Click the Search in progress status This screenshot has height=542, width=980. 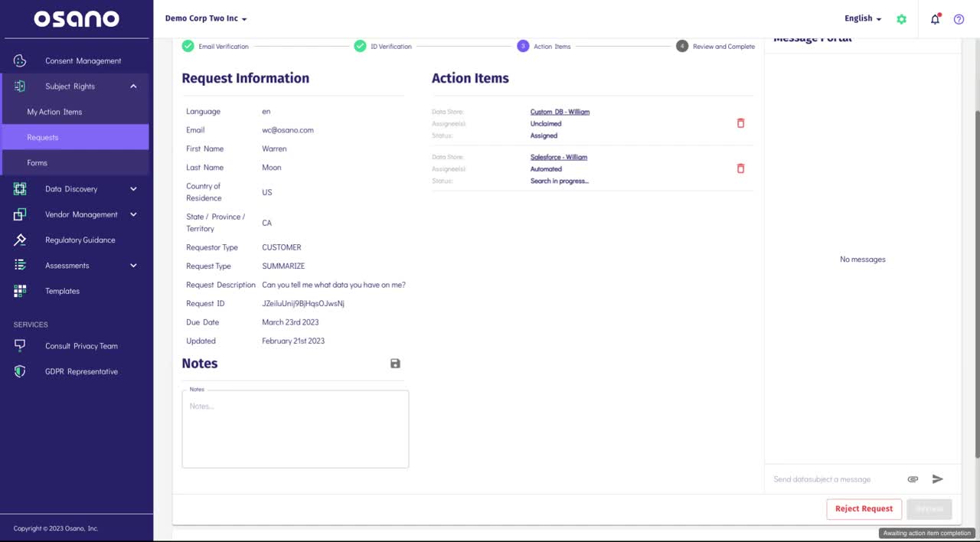tap(560, 181)
